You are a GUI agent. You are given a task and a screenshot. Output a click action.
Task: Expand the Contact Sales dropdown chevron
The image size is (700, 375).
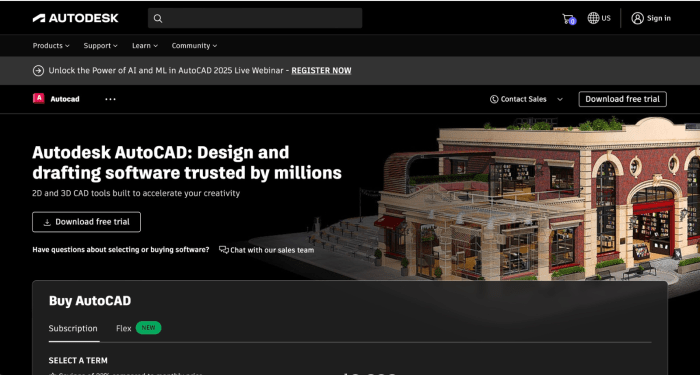(x=560, y=99)
